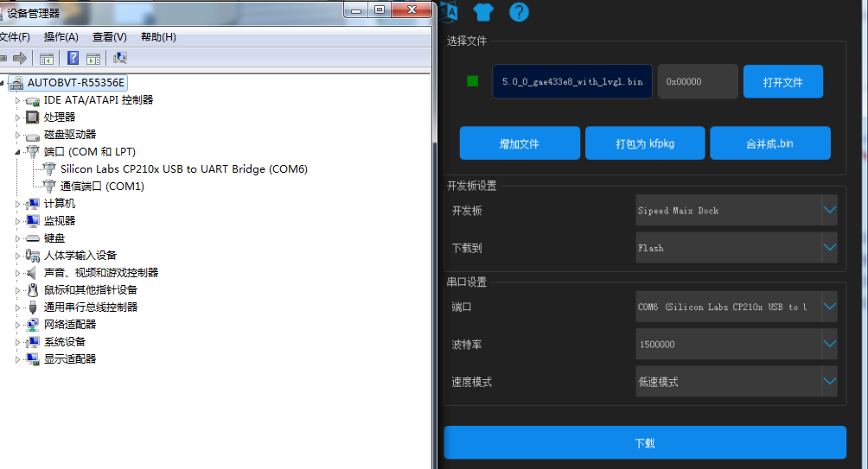
Task: Click the COM1 communication port icon
Action: (49, 186)
